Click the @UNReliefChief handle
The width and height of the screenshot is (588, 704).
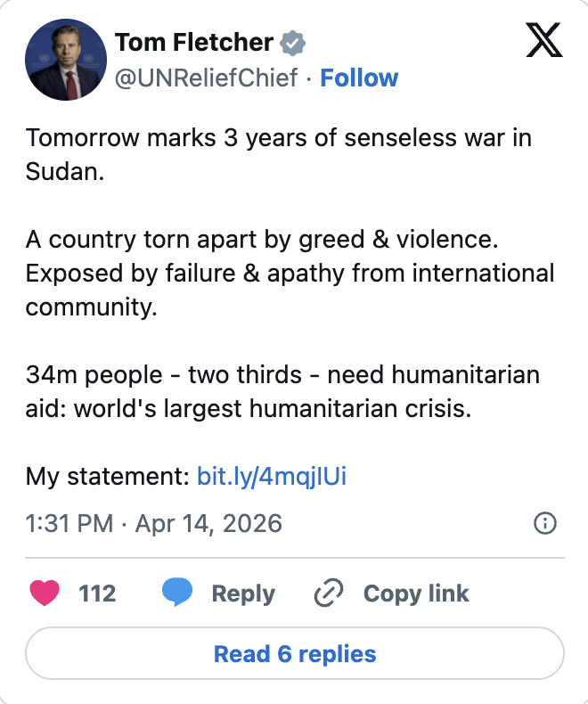[x=206, y=78]
